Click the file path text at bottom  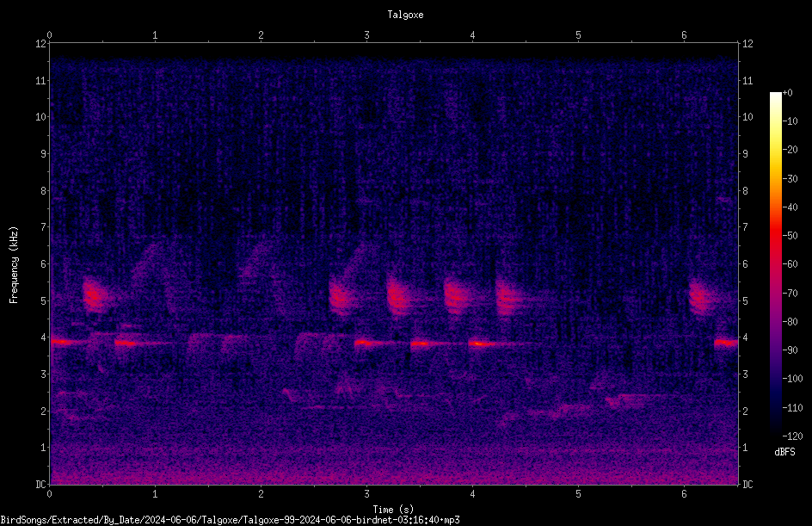point(230,520)
